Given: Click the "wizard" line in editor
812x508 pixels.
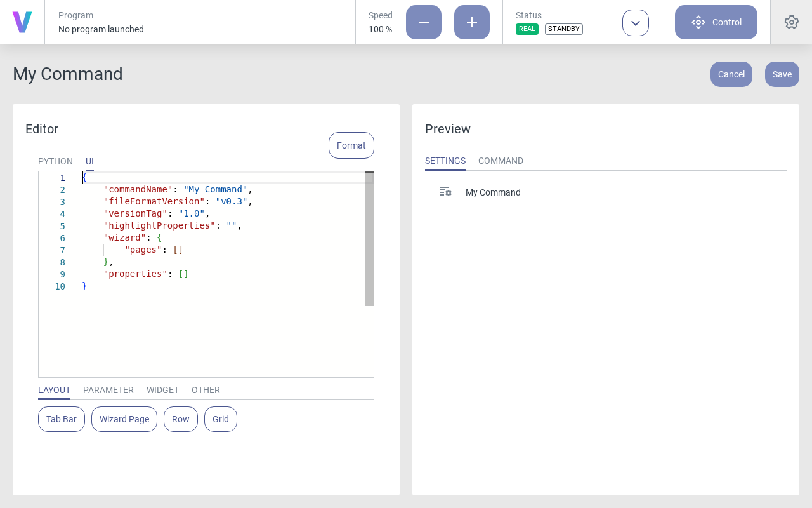Looking at the screenshot, I should point(133,237).
